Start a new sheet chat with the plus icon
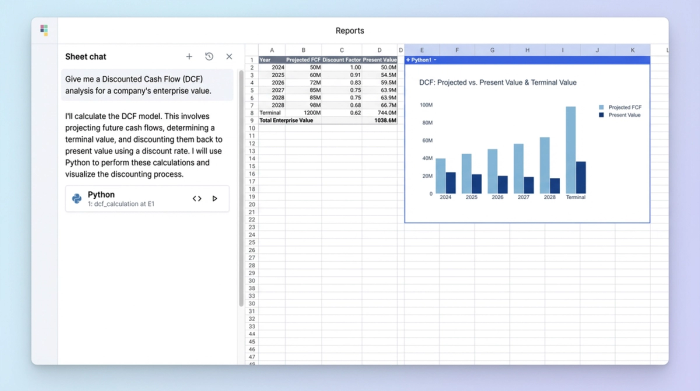The height and width of the screenshot is (391, 700). pyautogui.click(x=189, y=57)
